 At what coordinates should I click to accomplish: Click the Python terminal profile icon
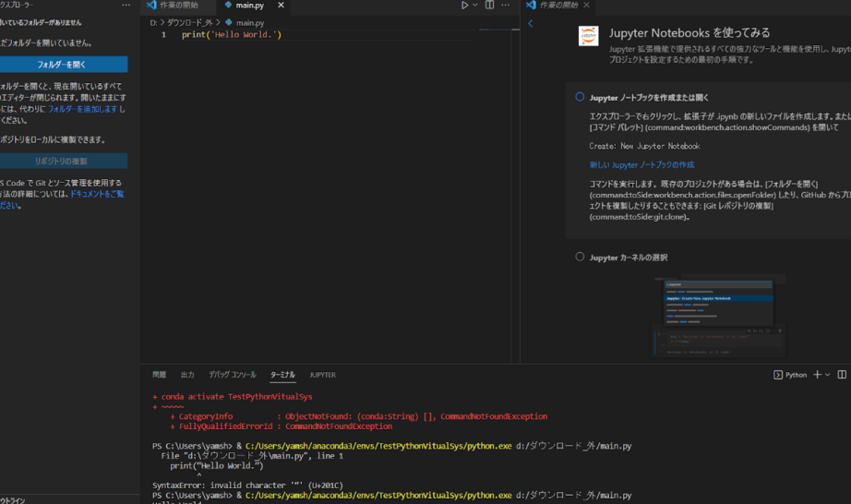pyautogui.click(x=778, y=375)
